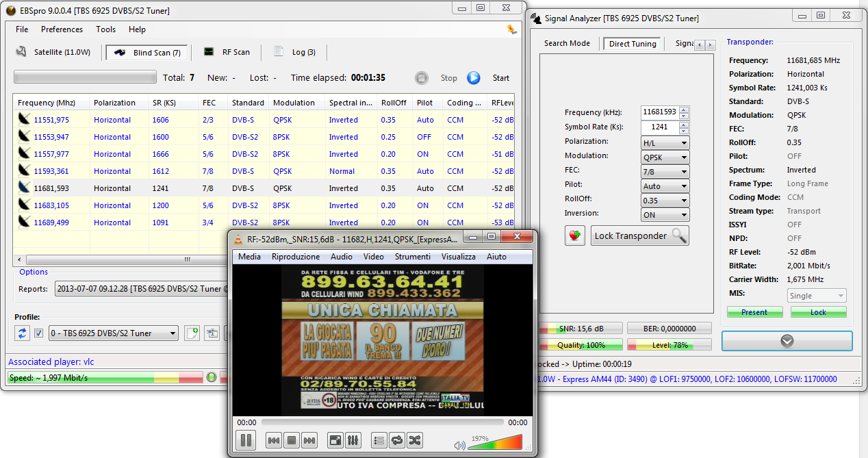This screenshot has width=868, height=458.
Task: Open the FEC 7/8 dropdown
Action: click(665, 172)
